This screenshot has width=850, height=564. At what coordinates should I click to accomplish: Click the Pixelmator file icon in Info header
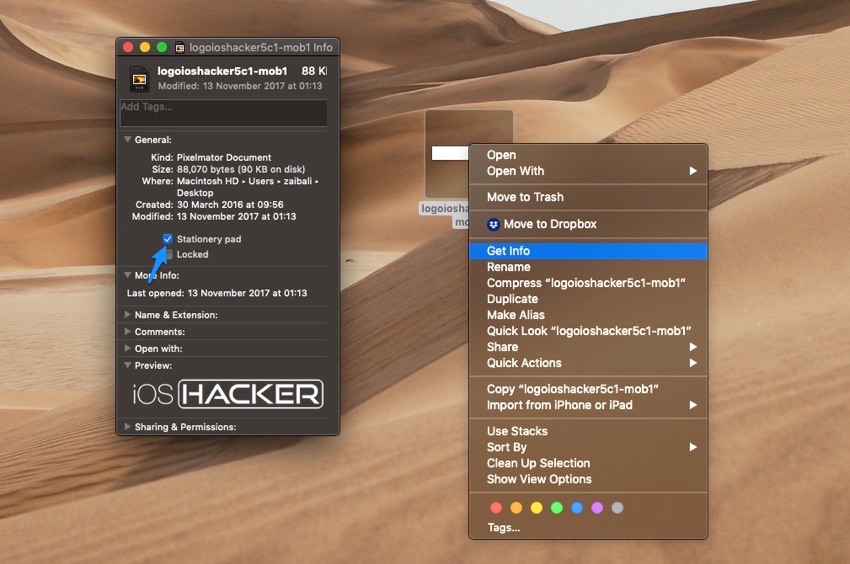139,79
